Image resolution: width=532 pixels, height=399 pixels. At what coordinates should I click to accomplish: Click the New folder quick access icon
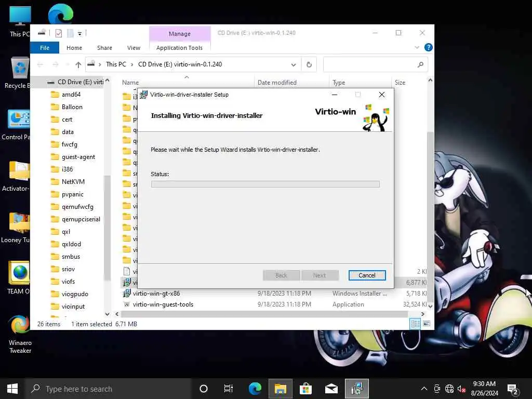tap(70, 33)
